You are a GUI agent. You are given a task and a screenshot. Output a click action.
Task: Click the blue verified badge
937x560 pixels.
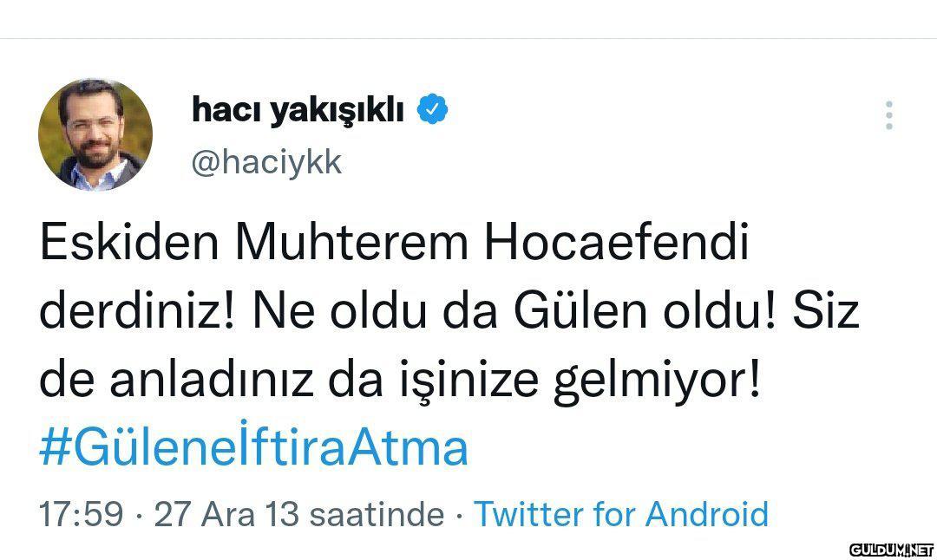tap(433, 110)
